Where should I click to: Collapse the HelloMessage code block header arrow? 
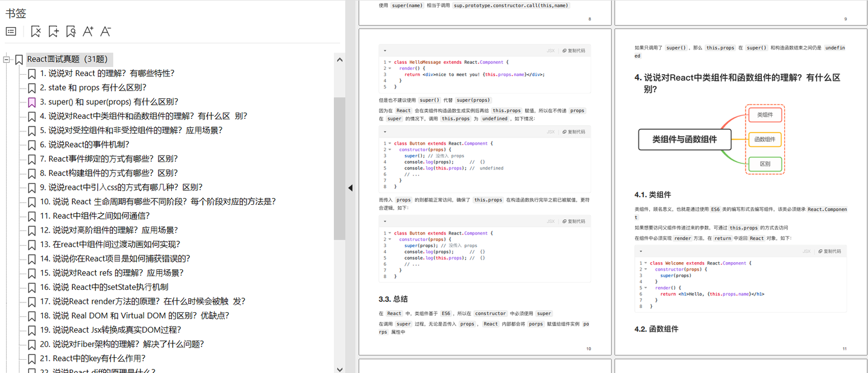coord(385,51)
